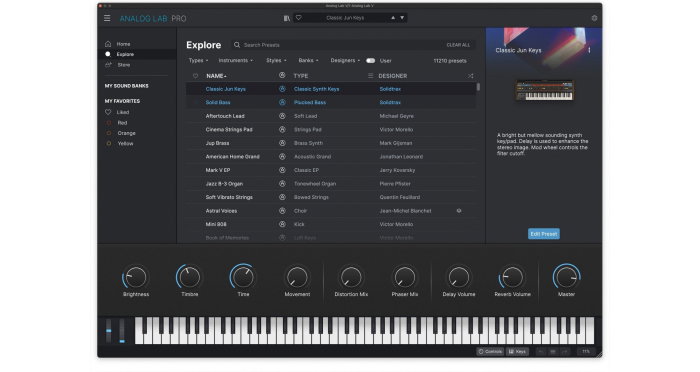Click instrument icon for Aftertouch Lead row
Screen dimensions: 700x372
282,116
